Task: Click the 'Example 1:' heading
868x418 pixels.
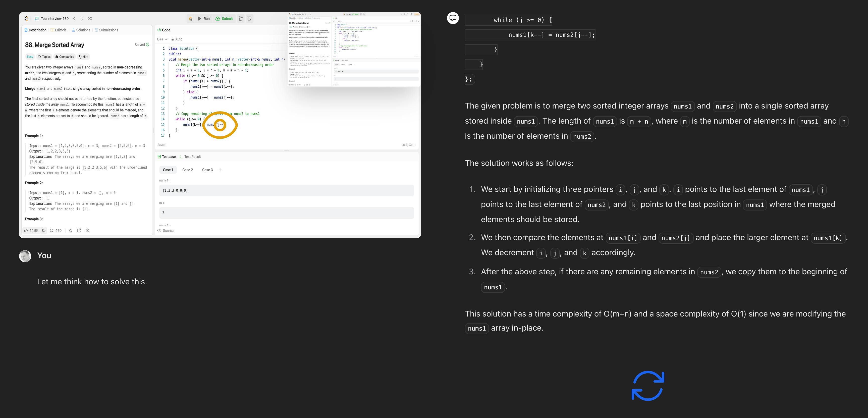Action: click(x=34, y=136)
